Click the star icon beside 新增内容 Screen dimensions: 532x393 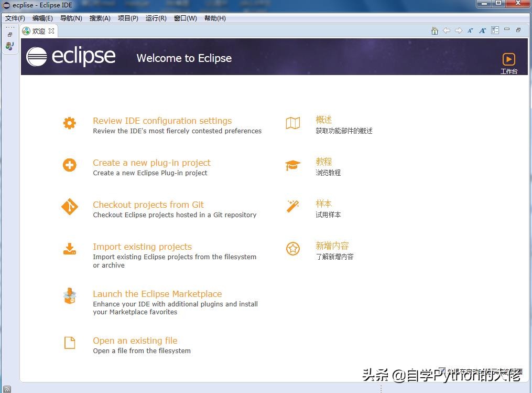(293, 249)
